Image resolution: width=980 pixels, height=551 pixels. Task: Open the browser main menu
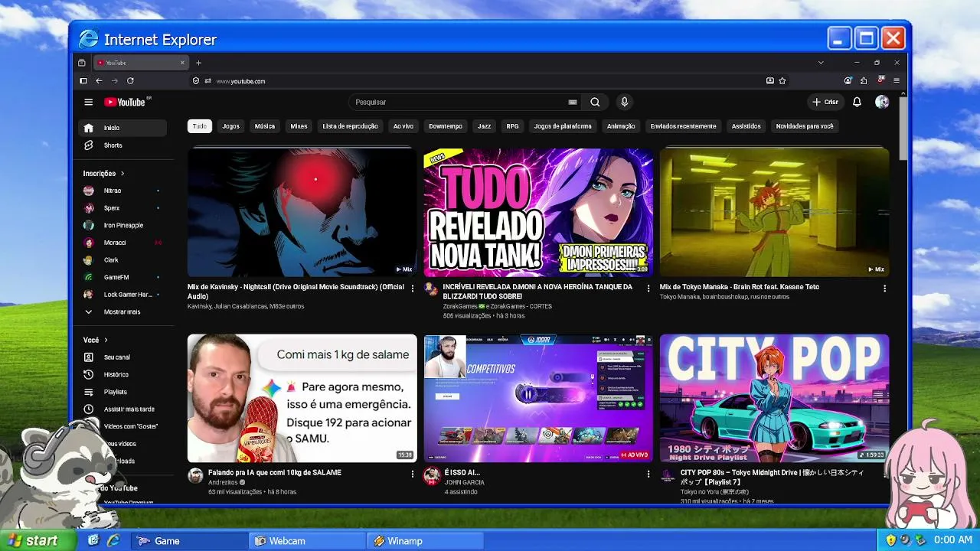tap(897, 80)
